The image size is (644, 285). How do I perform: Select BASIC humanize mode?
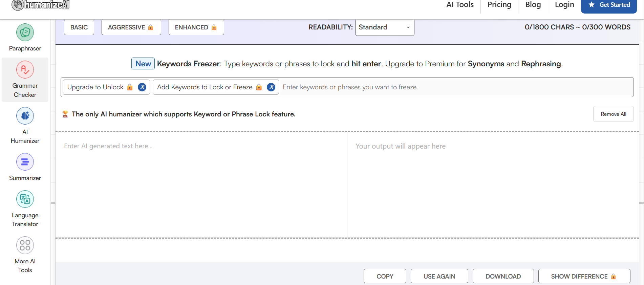(x=79, y=27)
